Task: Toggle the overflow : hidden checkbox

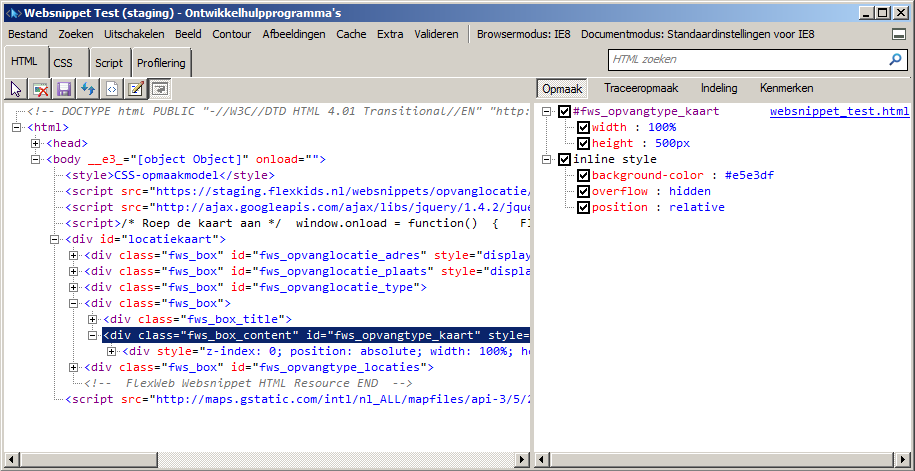Action: pyautogui.click(x=583, y=191)
